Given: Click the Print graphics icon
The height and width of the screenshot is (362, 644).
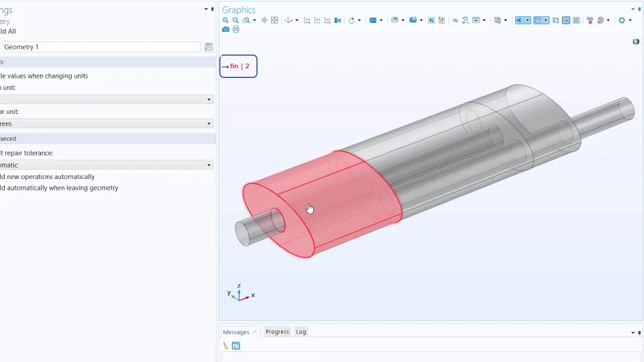Looking at the screenshot, I should pyautogui.click(x=235, y=29).
